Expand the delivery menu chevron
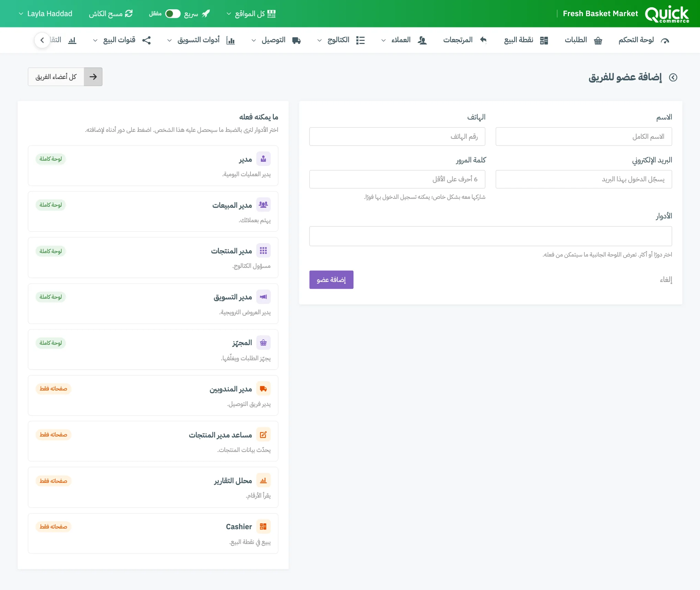The width and height of the screenshot is (700, 590). coord(254,41)
